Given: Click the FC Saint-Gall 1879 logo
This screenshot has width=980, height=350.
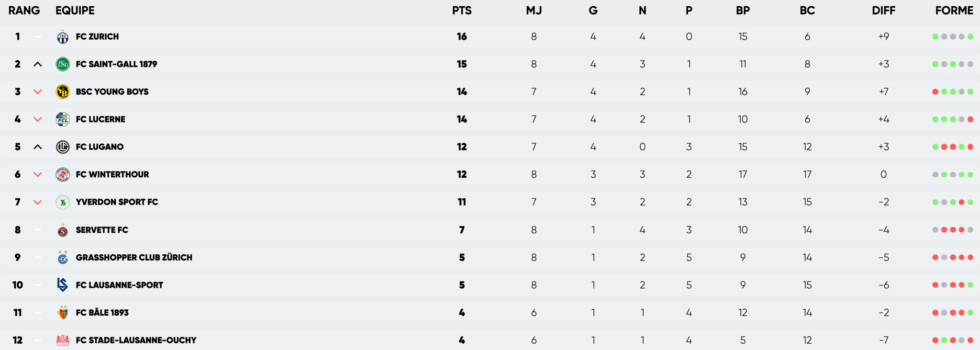Looking at the screenshot, I should (x=63, y=64).
